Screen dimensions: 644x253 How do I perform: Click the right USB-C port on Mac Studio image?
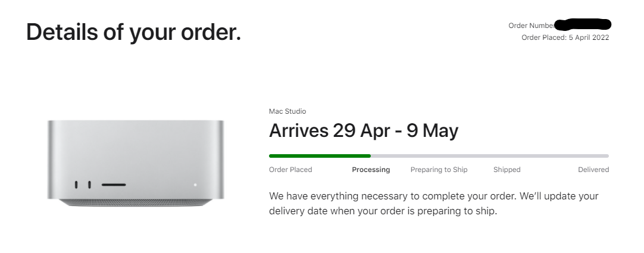coord(89,185)
